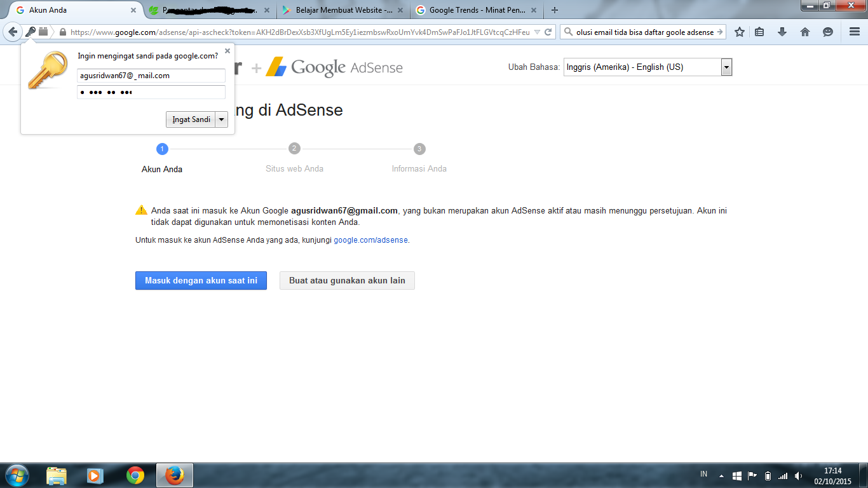Open Windows Media Player from taskbar

(95, 475)
